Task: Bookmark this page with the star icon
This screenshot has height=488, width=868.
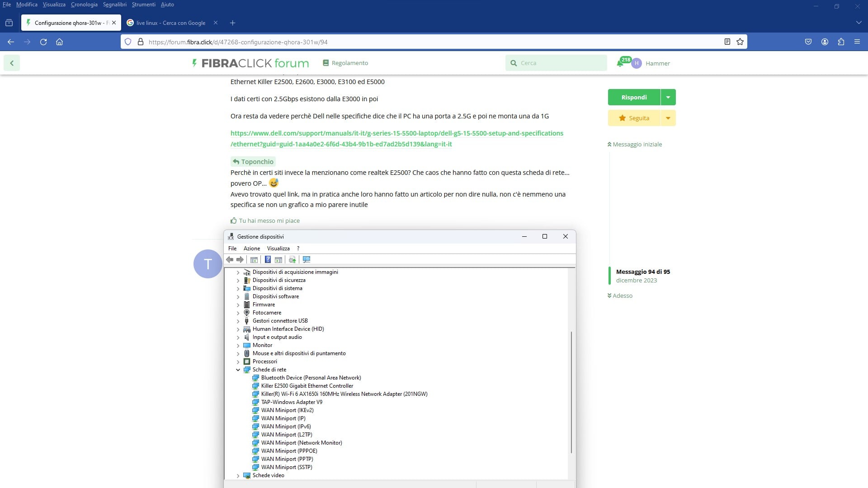Action: pyautogui.click(x=740, y=42)
